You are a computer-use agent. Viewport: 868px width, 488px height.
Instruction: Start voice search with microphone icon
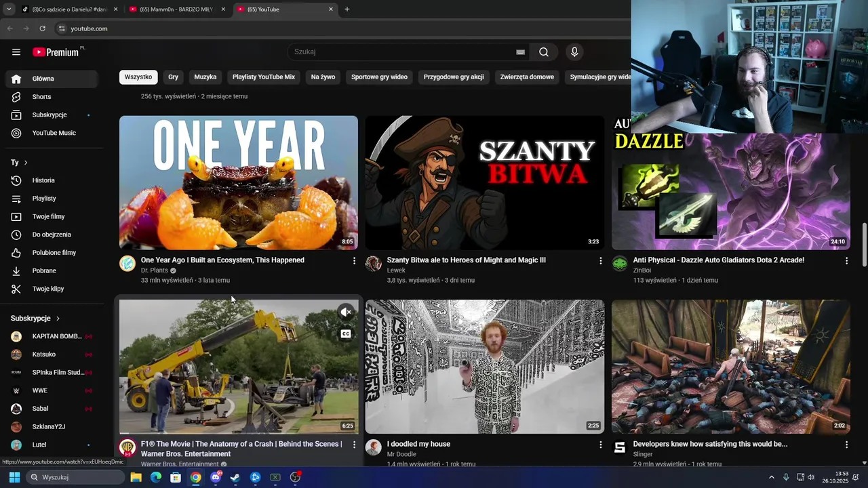point(574,52)
